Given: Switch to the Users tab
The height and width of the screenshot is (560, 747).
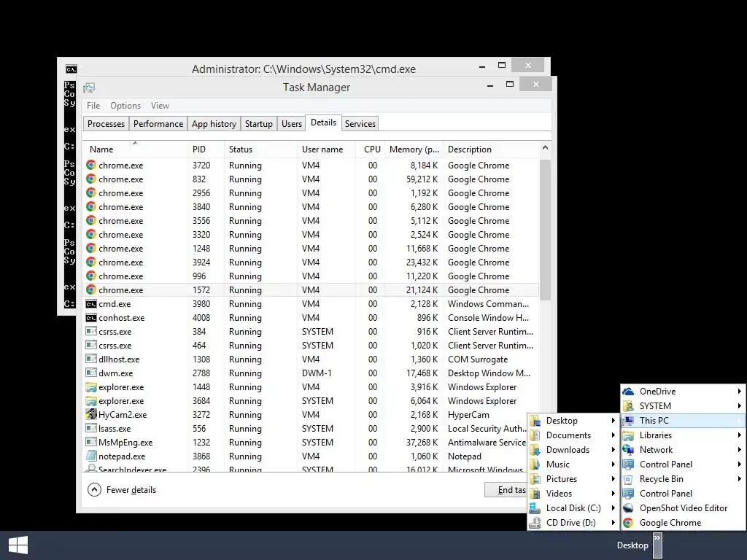Looking at the screenshot, I should 292,124.
